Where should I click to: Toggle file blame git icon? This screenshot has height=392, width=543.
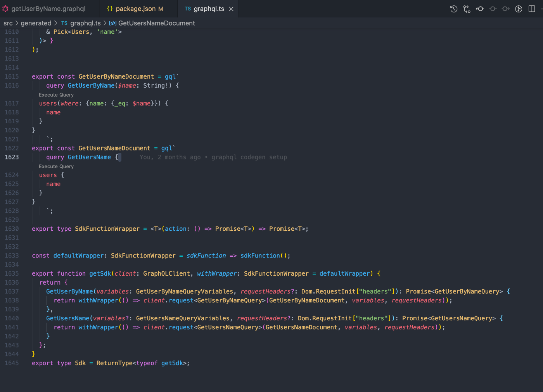(519, 9)
